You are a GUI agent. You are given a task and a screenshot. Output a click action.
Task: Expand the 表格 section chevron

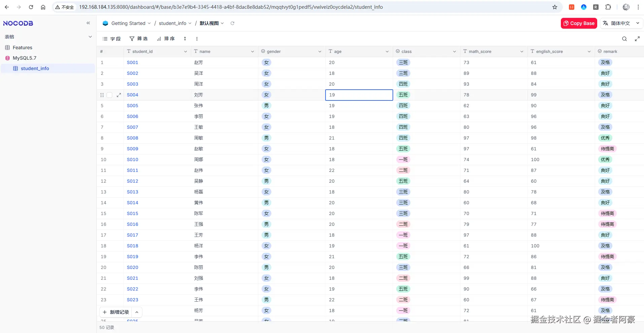[x=90, y=37]
